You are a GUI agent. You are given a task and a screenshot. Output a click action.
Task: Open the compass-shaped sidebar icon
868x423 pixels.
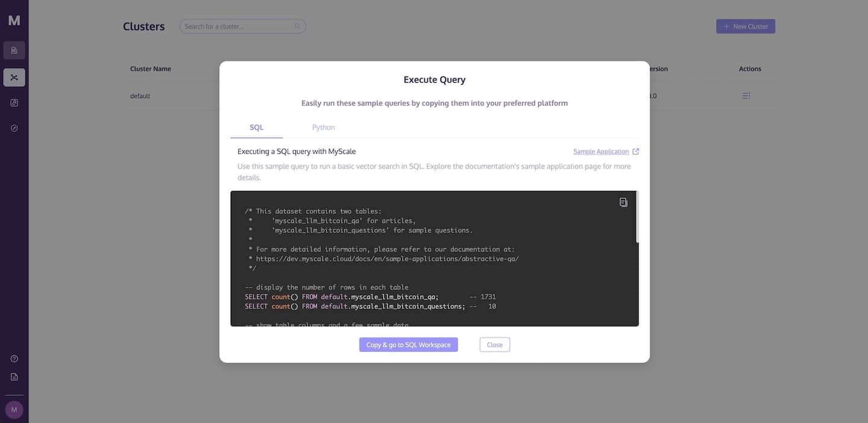pyautogui.click(x=14, y=128)
